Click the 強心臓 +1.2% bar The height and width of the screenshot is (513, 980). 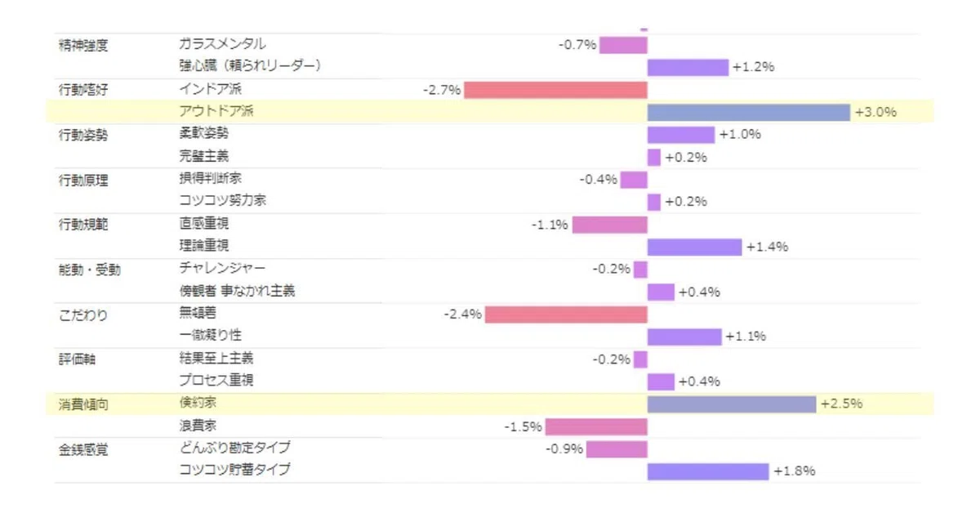click(x=688, y=67)
